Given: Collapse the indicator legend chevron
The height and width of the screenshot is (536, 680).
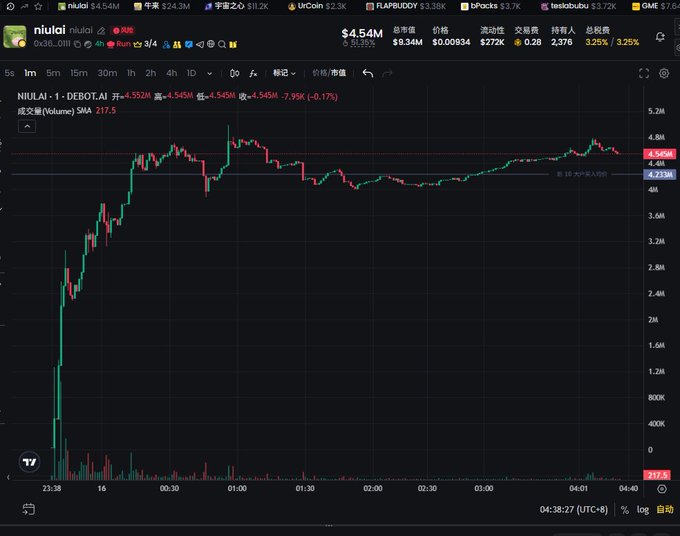Looking at the screenshot, I should pyautogui.click(x=27, y=126).
